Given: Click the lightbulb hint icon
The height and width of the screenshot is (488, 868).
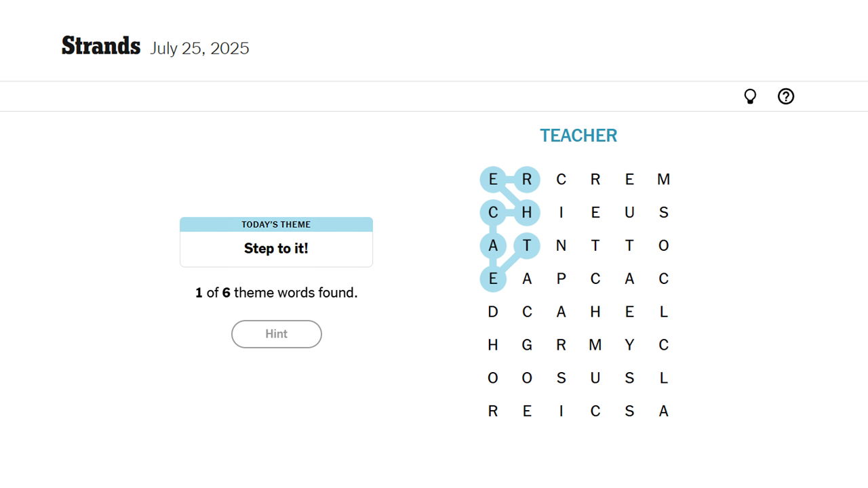Looking at the screenshot, I should 750,97.
